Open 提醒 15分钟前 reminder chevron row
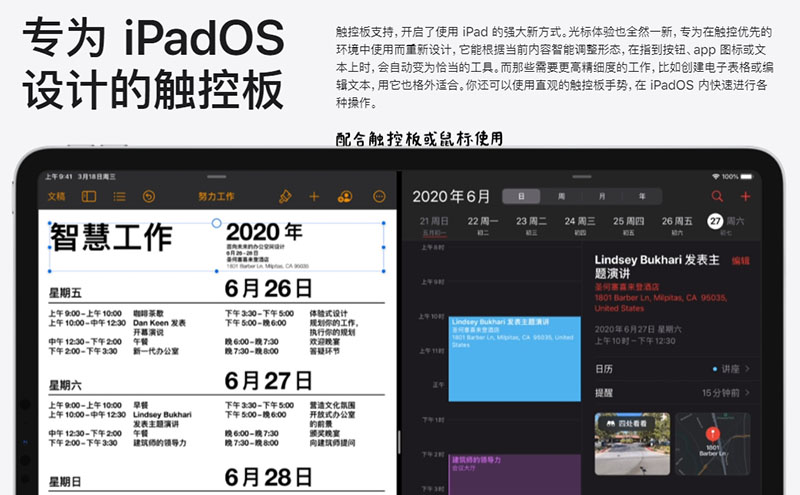Screen dimensions: 800x495 672,393
